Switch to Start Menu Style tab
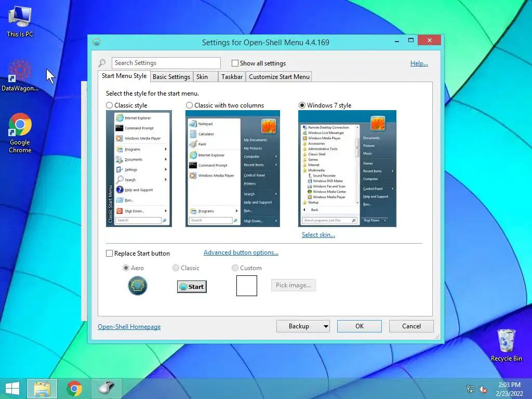The width and height of the screenshot is (532, 399). point(124,76)
